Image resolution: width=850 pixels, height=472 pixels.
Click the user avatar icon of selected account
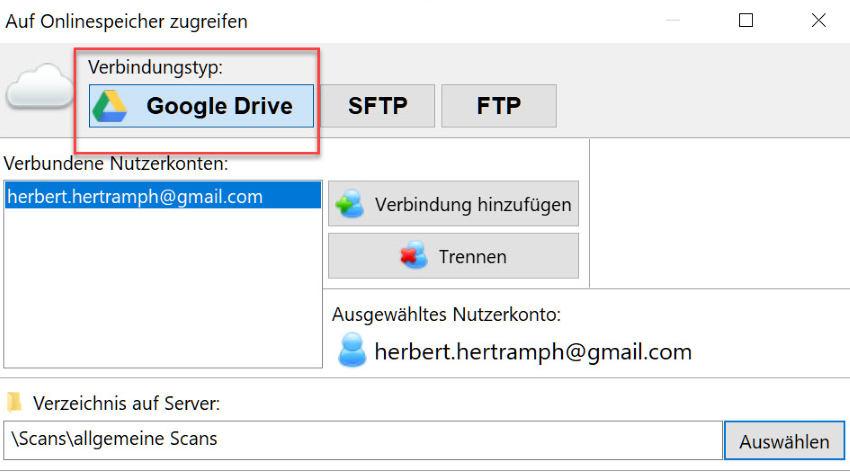pos(352,350)
